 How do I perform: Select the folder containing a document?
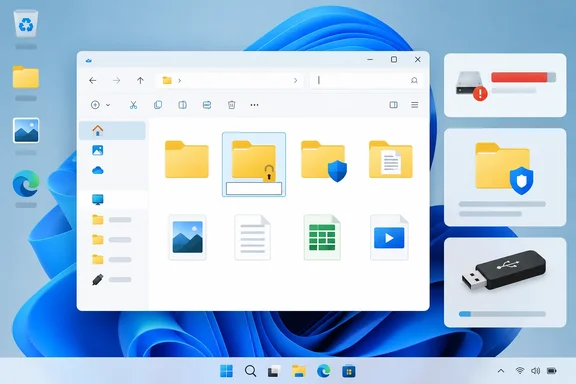tap(391, 159)
